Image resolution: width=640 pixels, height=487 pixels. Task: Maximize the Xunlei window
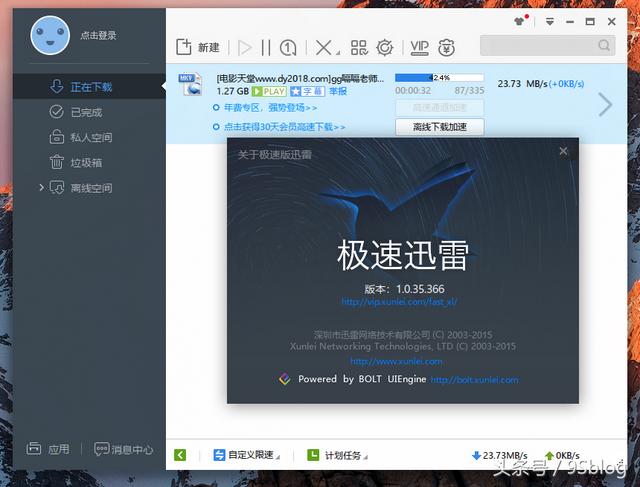[590, 22]
